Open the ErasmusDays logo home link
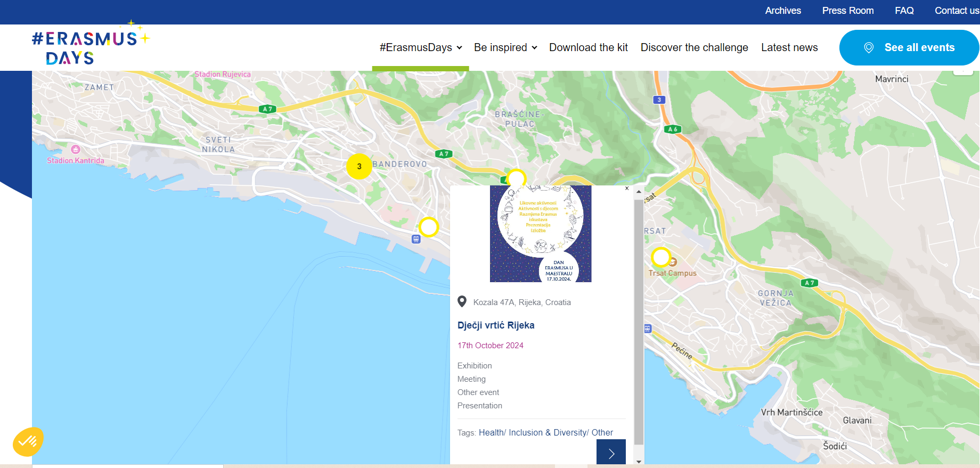Image resolution: width=980 pixels, height=468 pixels. coord(91,44)
